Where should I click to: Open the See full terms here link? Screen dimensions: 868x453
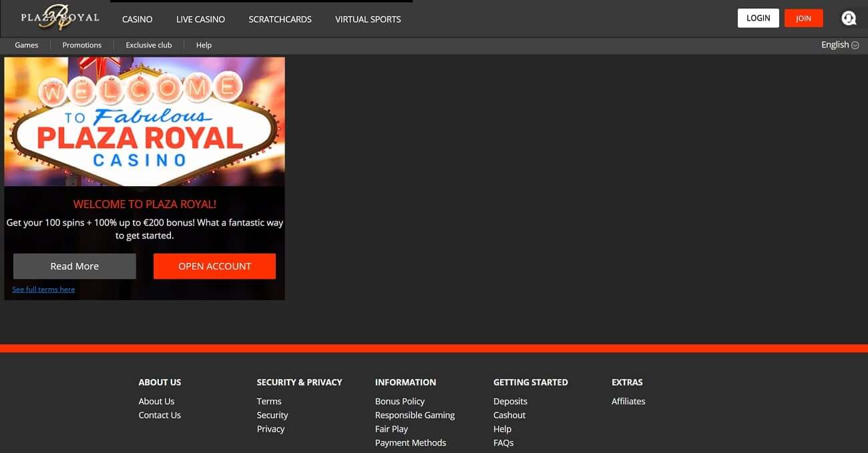point(43,290)
